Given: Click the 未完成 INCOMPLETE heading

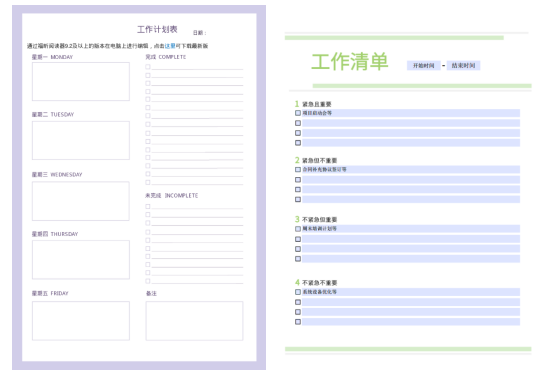Looking at the screenshot, I should pyautogui.click(x=172, y=195).
